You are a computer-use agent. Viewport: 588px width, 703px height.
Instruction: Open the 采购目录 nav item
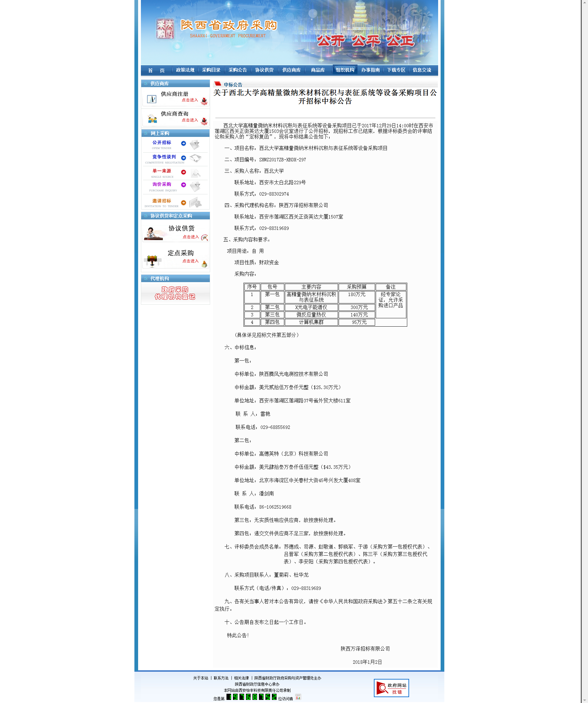[x=211, y=70]
